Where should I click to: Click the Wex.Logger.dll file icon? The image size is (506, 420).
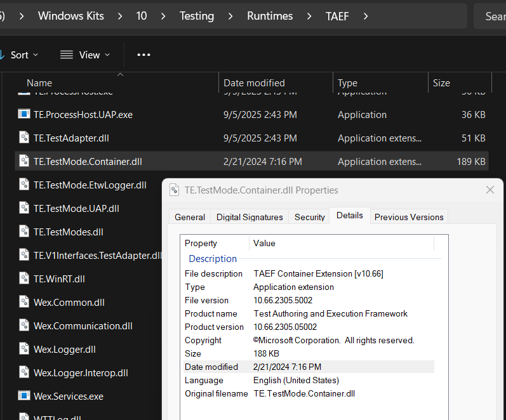(24, 349)
